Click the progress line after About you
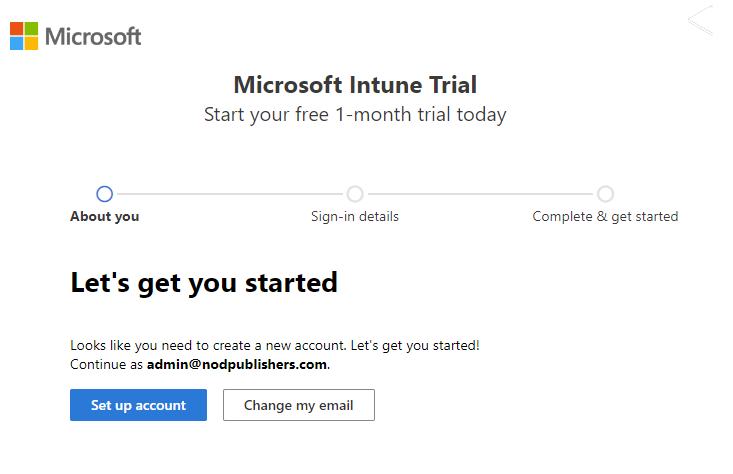This screenshot has height=474, width=733. click(230, 194)
